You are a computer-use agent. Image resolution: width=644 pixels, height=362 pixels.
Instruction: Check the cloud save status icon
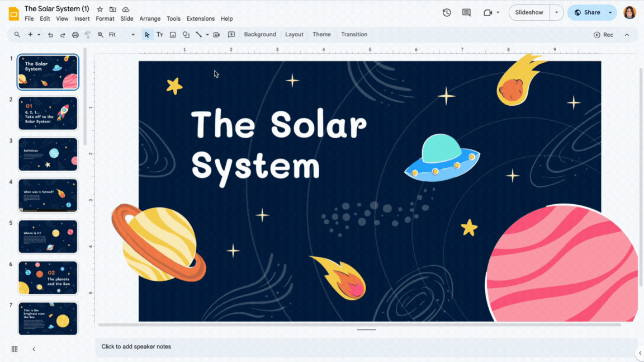pos(126,9)
